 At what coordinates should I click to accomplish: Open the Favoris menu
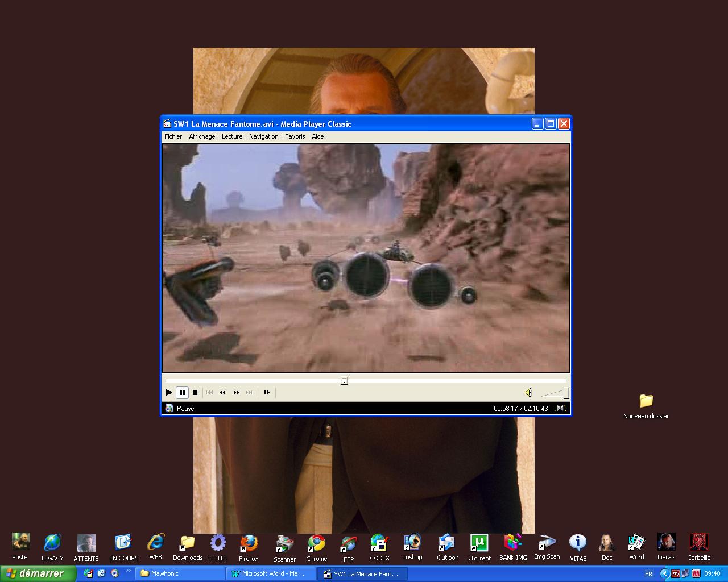pos(295,136)
